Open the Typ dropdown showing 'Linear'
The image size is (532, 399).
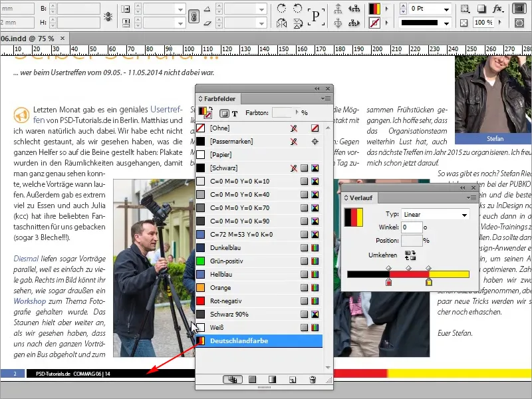pyautogui.click(x=436, y=214)
